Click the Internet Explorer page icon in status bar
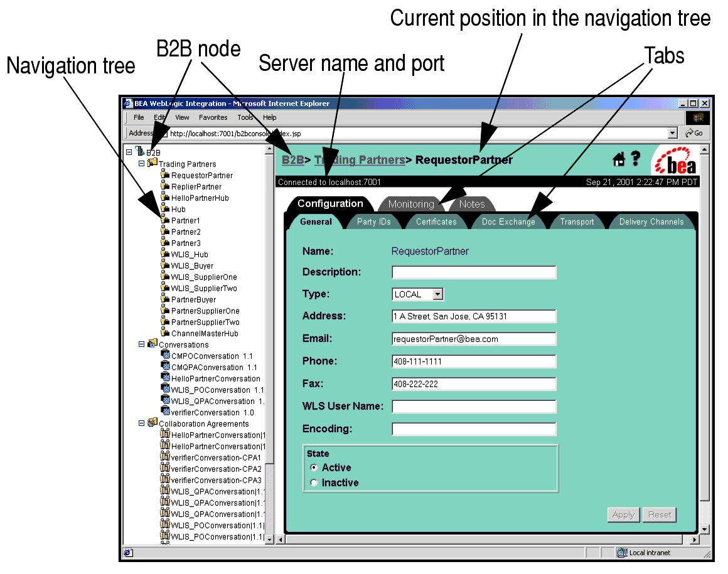Screen dimensions: 728x574 coord(129,552)
